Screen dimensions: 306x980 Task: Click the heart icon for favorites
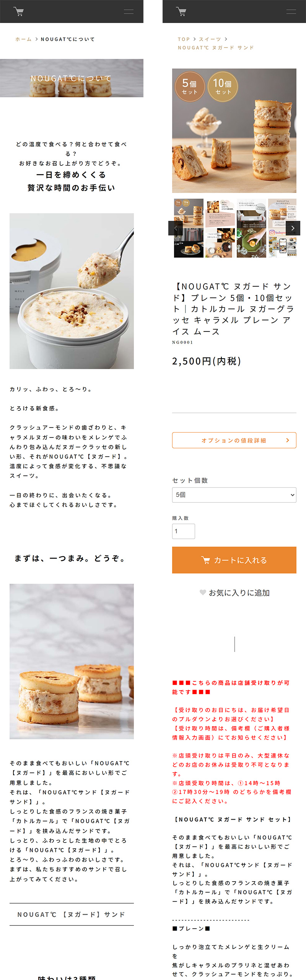tap(203, 593)
